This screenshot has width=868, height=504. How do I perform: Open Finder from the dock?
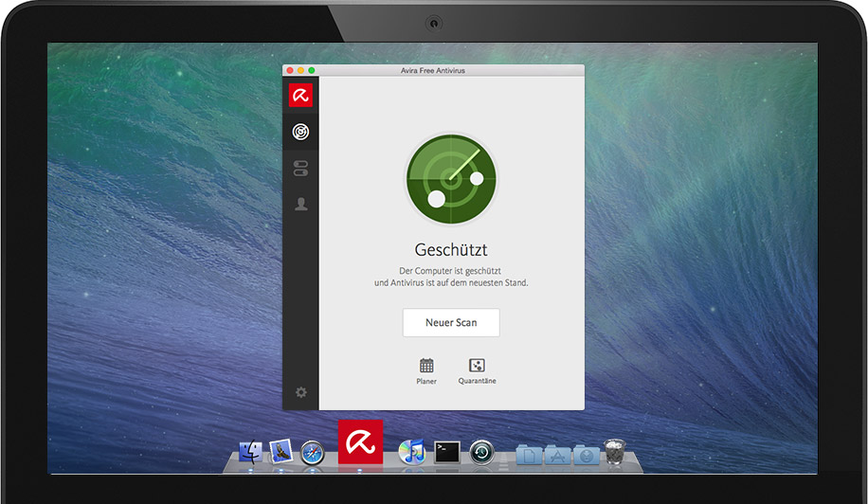point(250,452)
